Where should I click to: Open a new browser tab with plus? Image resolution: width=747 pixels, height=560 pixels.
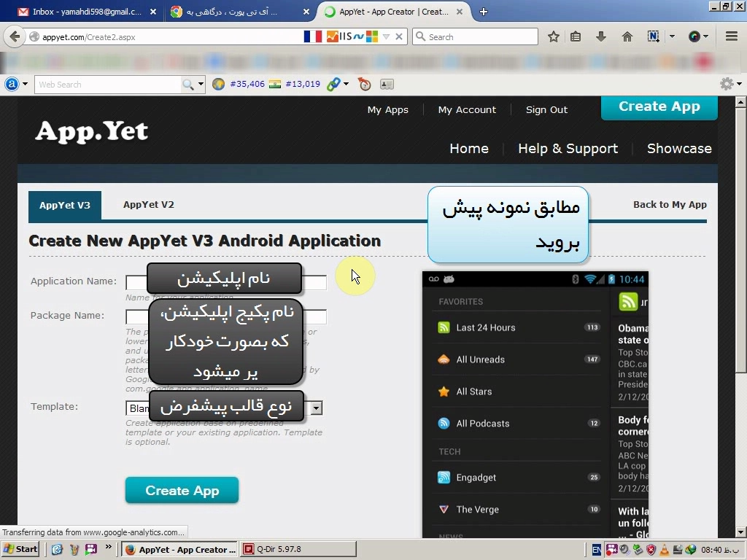(484, 12)
